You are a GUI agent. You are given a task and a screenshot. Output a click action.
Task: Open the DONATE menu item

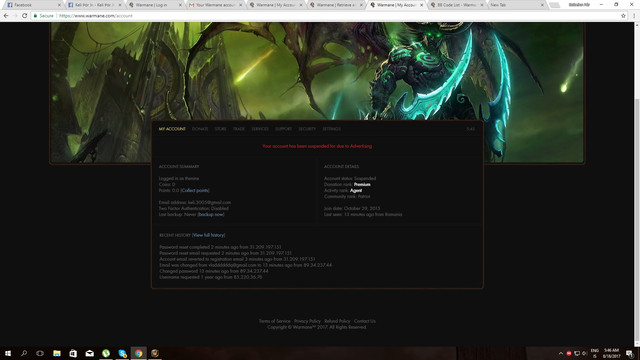pos(200,129)
